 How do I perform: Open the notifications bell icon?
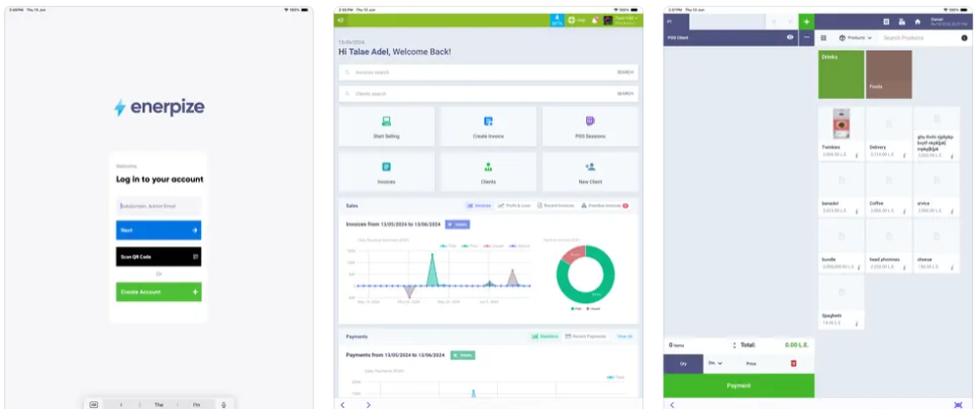(x=595, y=21)
